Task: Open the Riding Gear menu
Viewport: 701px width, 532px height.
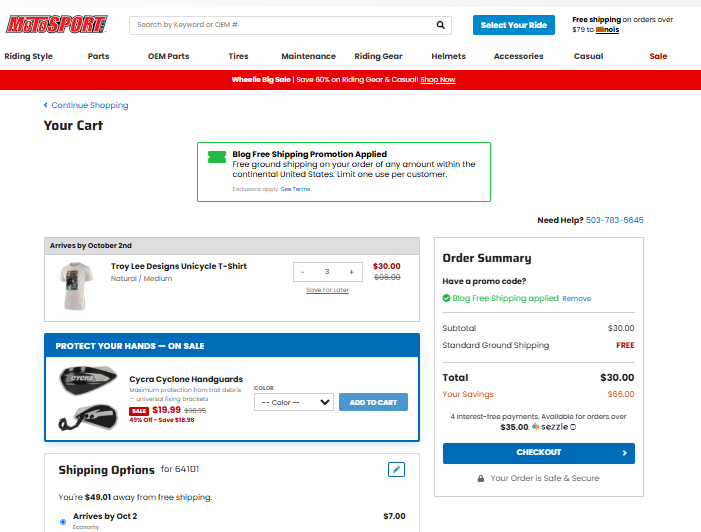Action: [378, 56]
